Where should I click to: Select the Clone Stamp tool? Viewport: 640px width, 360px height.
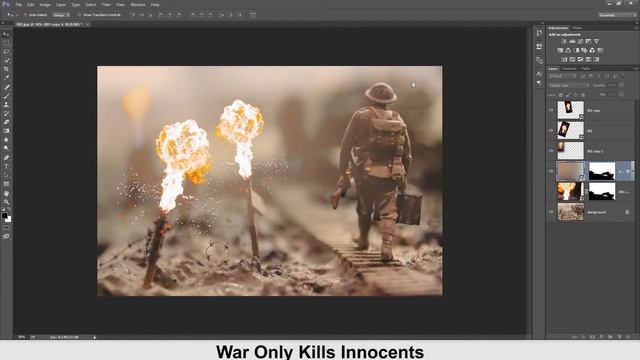coord(6,104)
